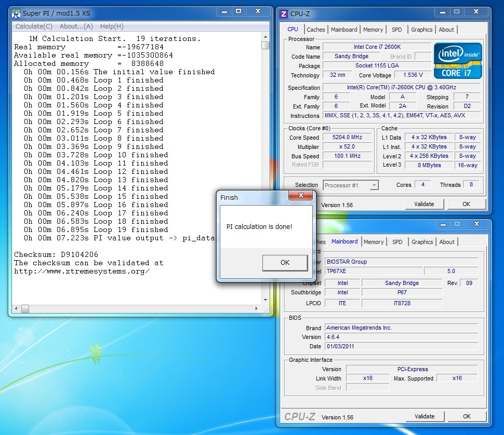Open the Calculate(C) menu
This screenshot has width=504, height=435.
(34, 26)
